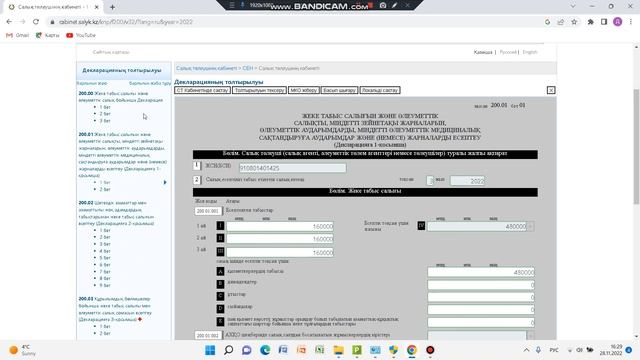Open the browser extensions puzzle icon
640x360 pixels.
(x=591, y=22)
